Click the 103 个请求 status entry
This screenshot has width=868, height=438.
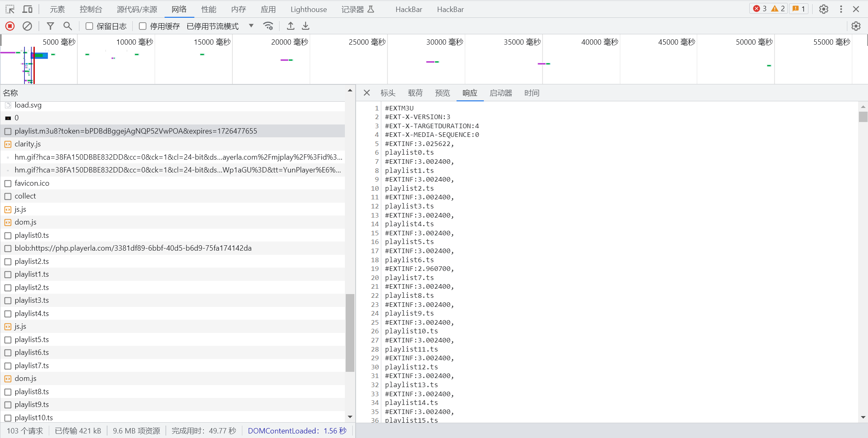click(x=25, y=431)
